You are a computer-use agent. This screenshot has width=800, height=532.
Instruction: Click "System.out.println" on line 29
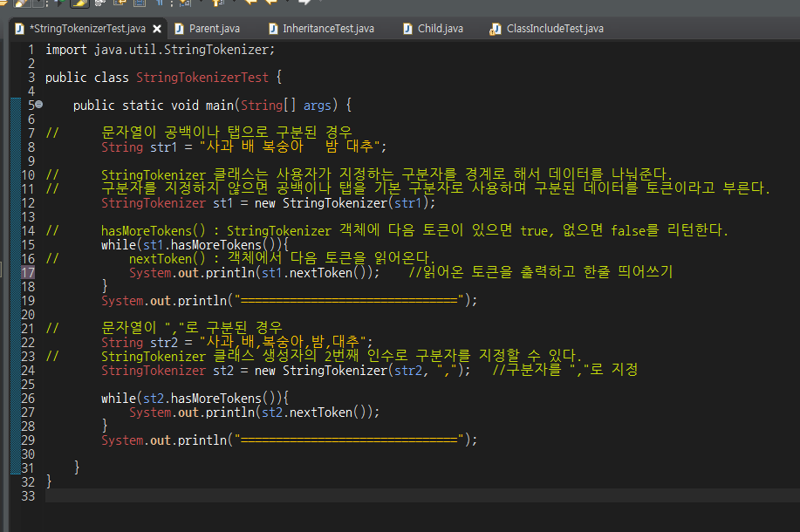click(164, 440)
